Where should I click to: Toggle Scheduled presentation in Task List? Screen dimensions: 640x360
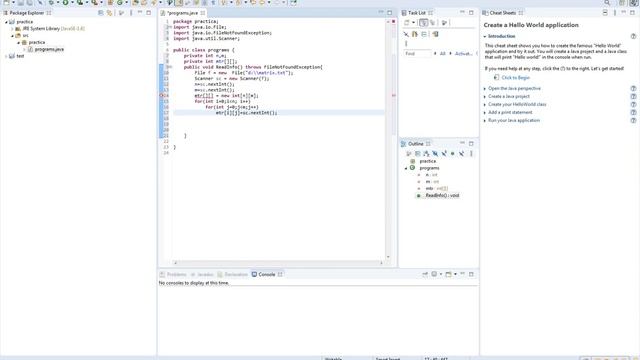(433, 23)
